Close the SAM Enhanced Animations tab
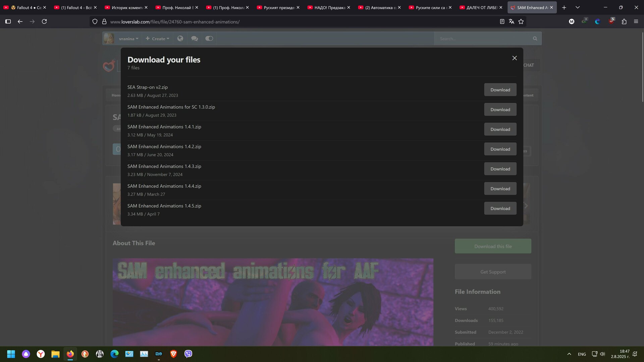Screen dimensions: 644x362 click(551, 7)
